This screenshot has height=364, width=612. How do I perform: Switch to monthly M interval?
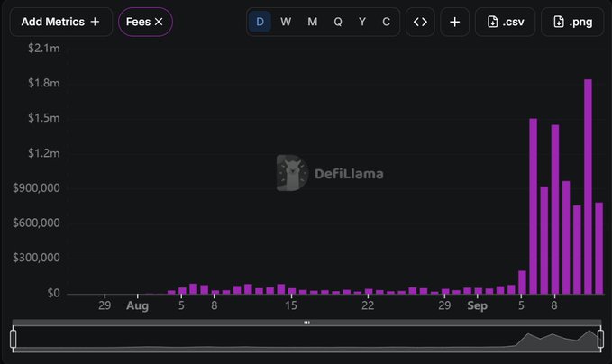[312, 22]
